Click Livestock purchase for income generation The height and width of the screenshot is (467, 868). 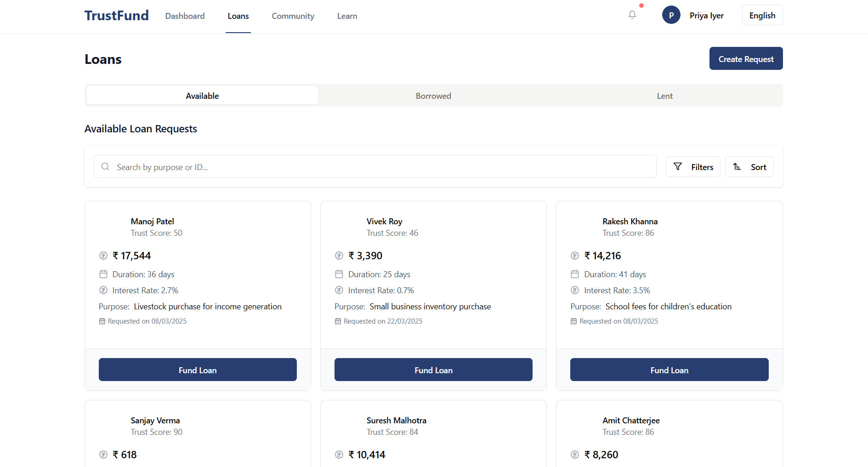click(x=208, y=307)
